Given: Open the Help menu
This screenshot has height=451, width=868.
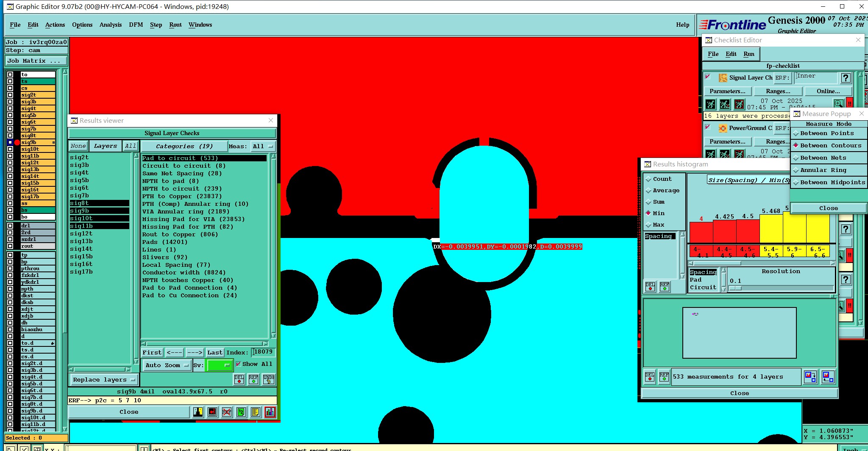Looking at the screenshot, I should click(x=683, y=25).
